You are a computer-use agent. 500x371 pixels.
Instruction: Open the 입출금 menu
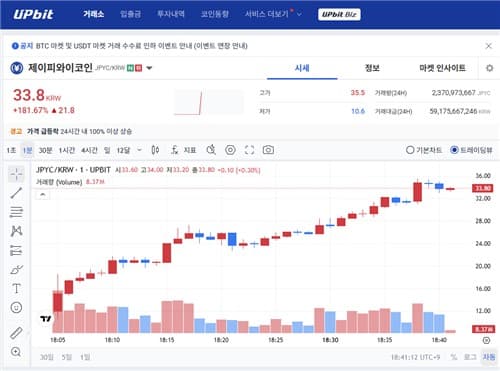point(130,14)
